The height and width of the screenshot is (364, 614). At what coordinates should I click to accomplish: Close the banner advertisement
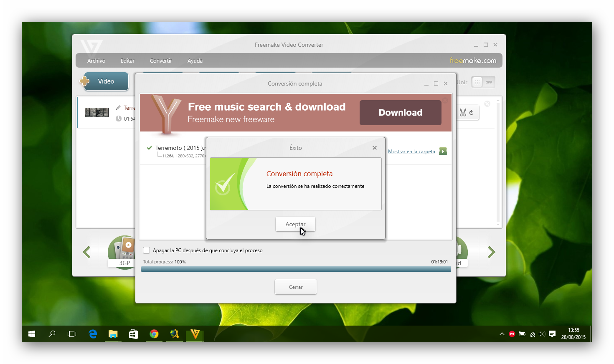pos(445,101)
